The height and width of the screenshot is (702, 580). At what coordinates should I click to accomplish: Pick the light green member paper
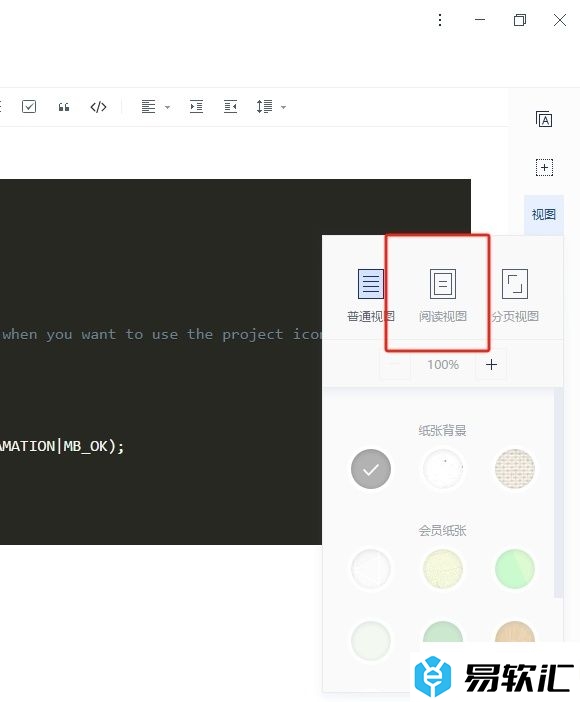pyautogui.click(x=515, y=569)
